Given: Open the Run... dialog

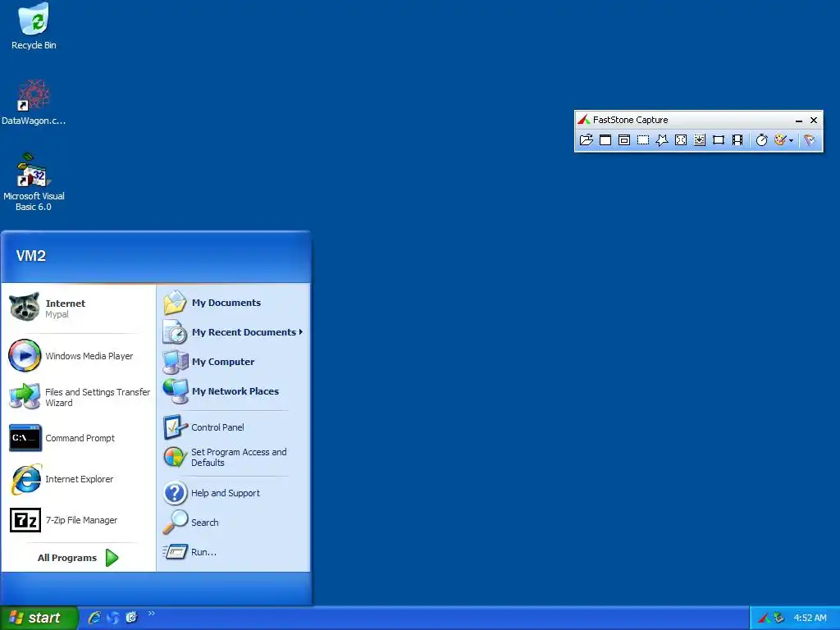Looking at the screenshot, I should (234, 552).
